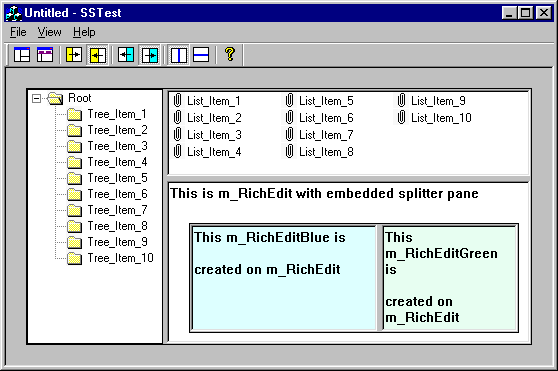The image size is (558, 371).
Task: Collapse the Root tree node
Action: [36, 98]
